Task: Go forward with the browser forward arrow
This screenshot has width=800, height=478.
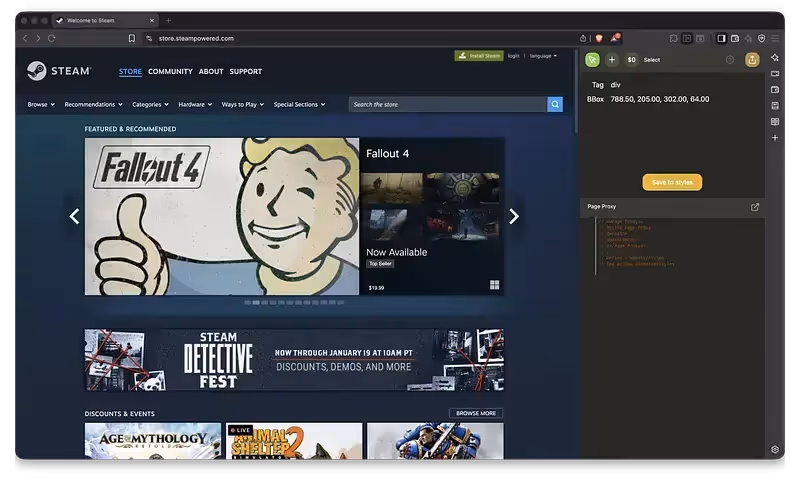Action: [x=38, y=38]
